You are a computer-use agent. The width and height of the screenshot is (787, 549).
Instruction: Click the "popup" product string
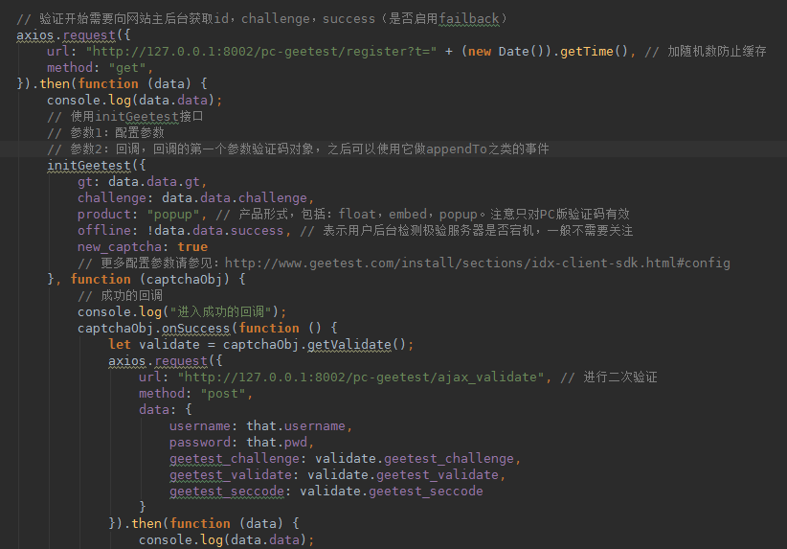pyautogui.click(x=173, y=214)
